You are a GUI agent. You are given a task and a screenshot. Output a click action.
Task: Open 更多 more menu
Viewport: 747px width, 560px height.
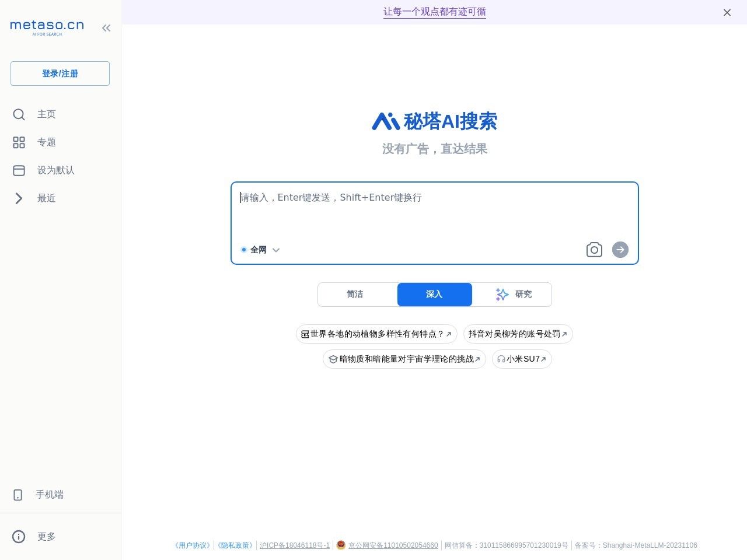47,537
